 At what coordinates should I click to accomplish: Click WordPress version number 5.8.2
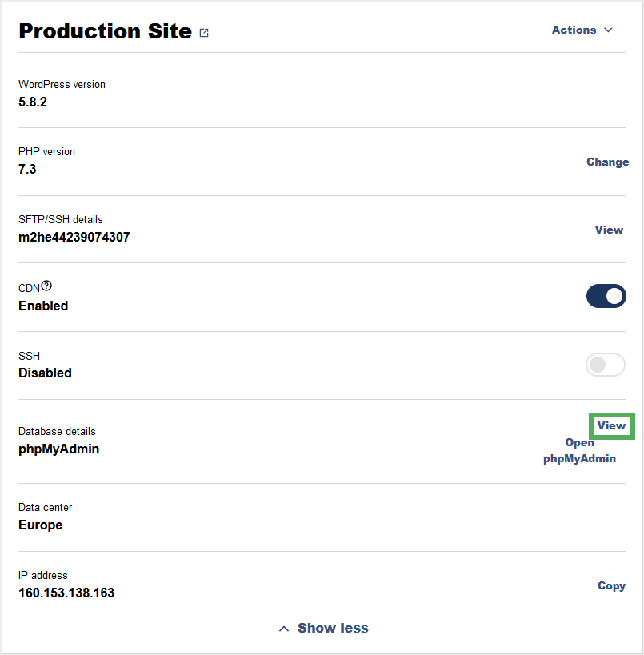coord(33,102)
